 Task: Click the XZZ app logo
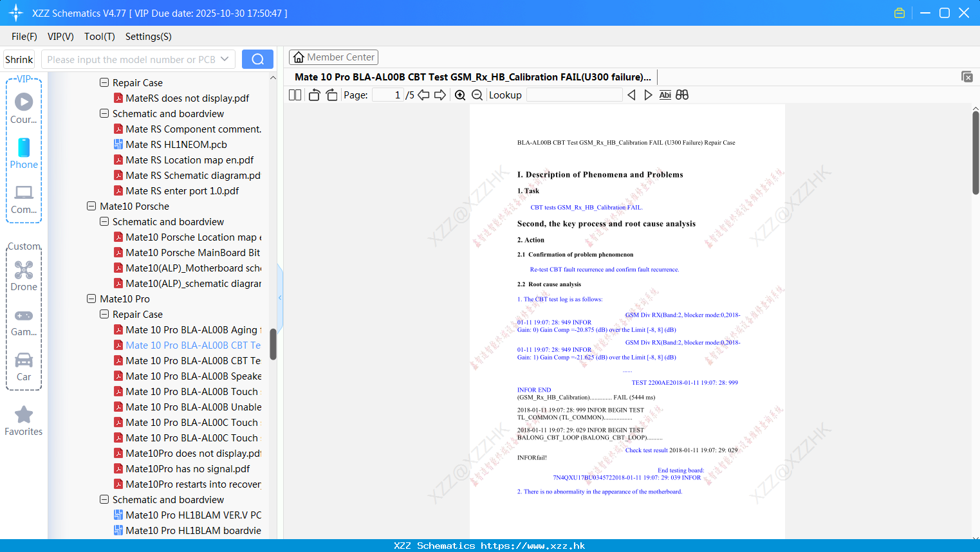click(x=16, y=13)
